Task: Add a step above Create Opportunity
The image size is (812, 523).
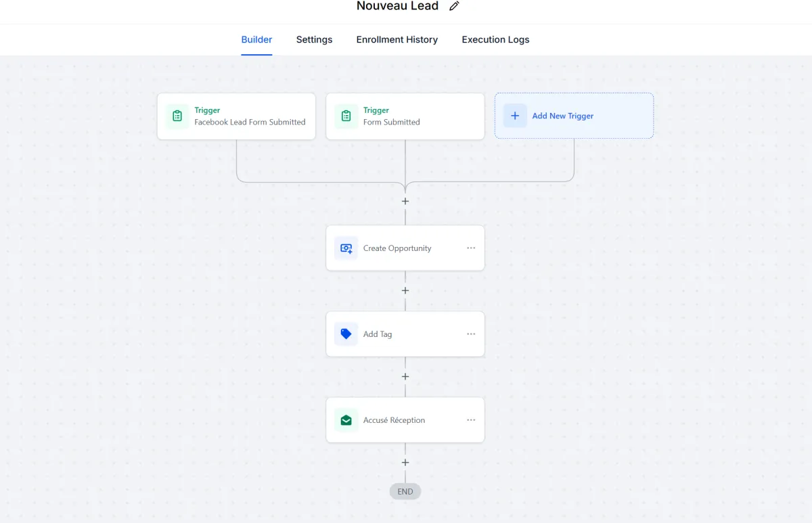Action: (x=405, y=201)
